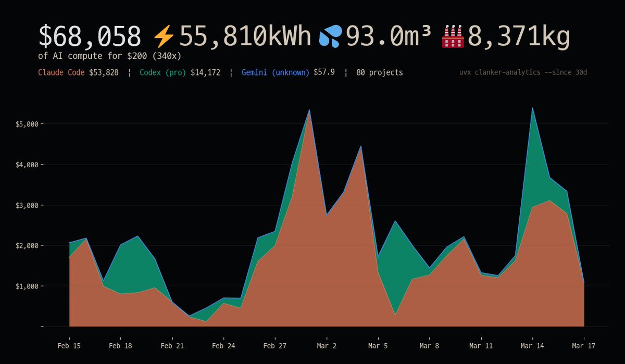Click the Feb 24 x-axis label
Image resolution: width=625 pixels, height=364 pixels.
223,345
